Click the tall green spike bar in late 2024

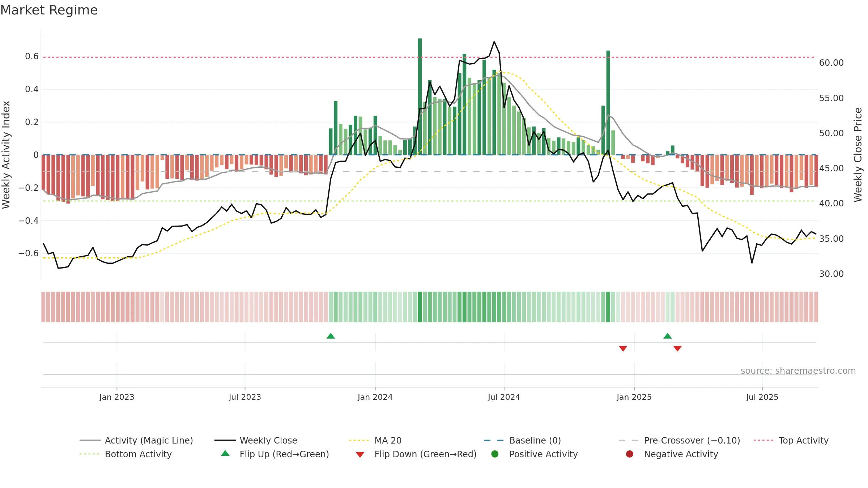608,103
